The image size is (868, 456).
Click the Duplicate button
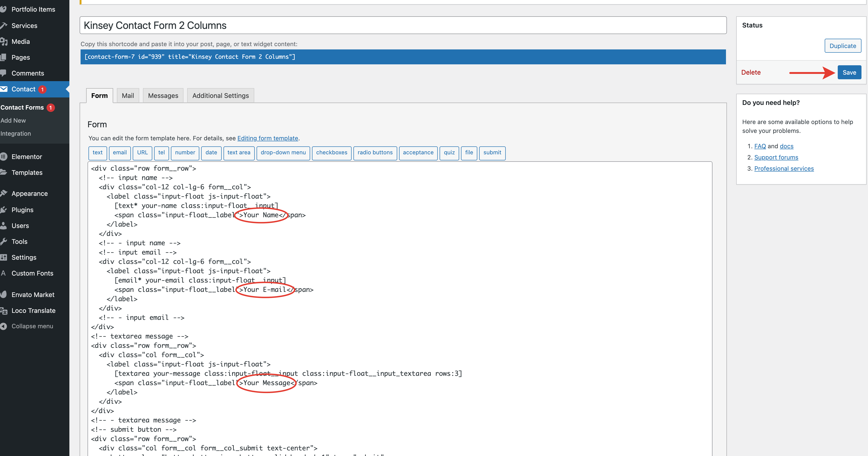[x=842, y=46]
